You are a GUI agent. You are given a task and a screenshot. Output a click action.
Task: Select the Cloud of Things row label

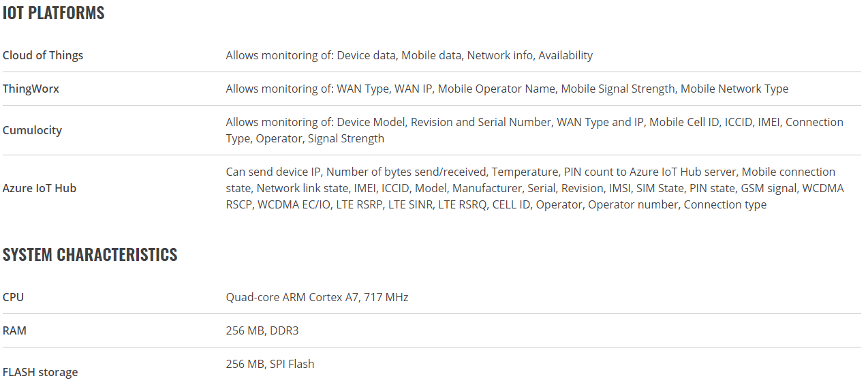[x=43, y=55]
